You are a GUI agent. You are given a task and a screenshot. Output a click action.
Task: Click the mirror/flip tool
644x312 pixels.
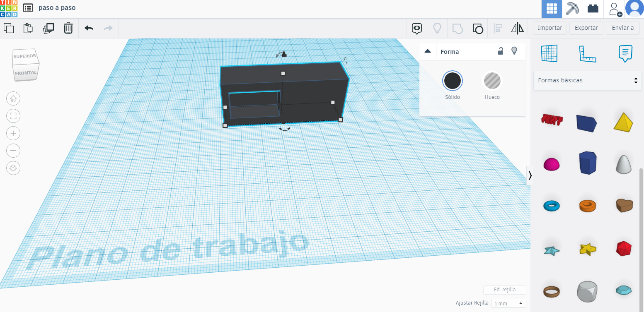pyautogui.click(x=517, y=28)
